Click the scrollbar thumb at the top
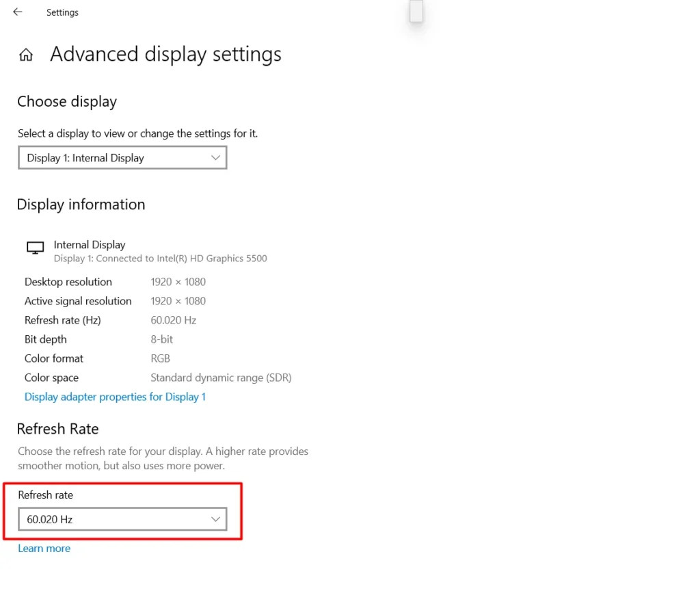Viewport: 700px width, 604px height. 416,12
